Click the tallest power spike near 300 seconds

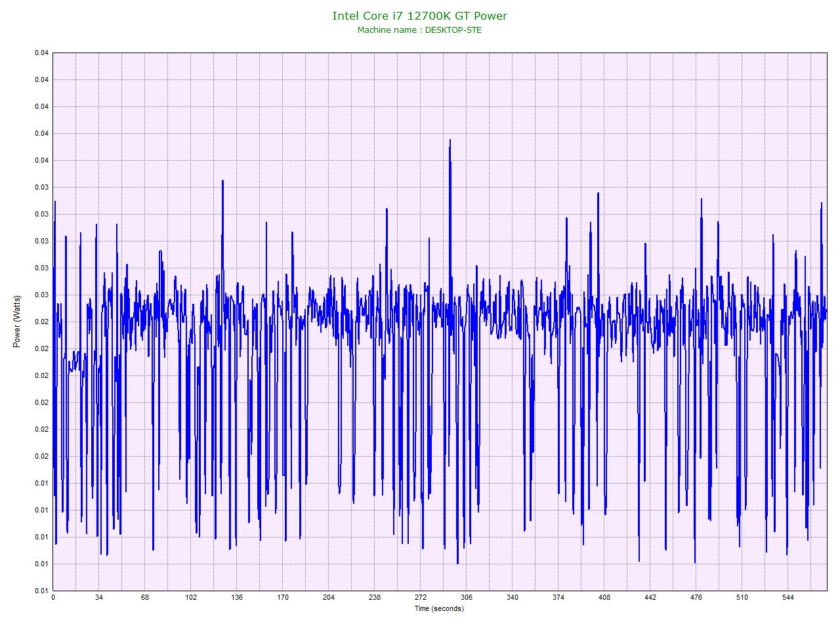[450, 140]
